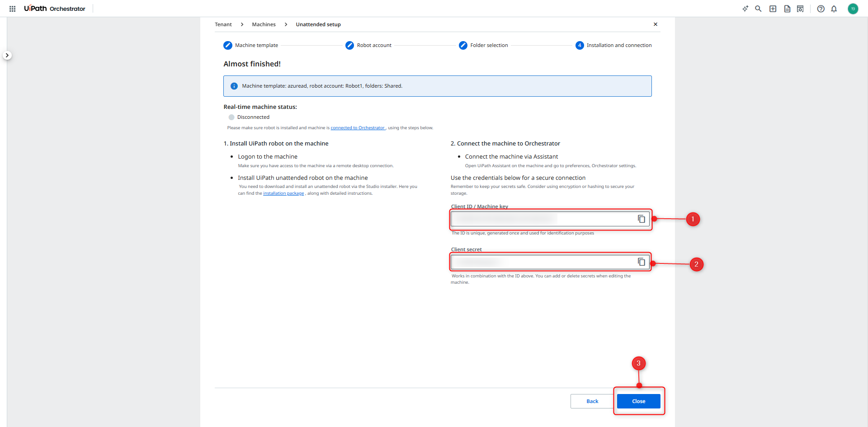This screenshot has width=868, height=427.
Task: Open the green user avatar menu
Action: (x=853, y=9)
